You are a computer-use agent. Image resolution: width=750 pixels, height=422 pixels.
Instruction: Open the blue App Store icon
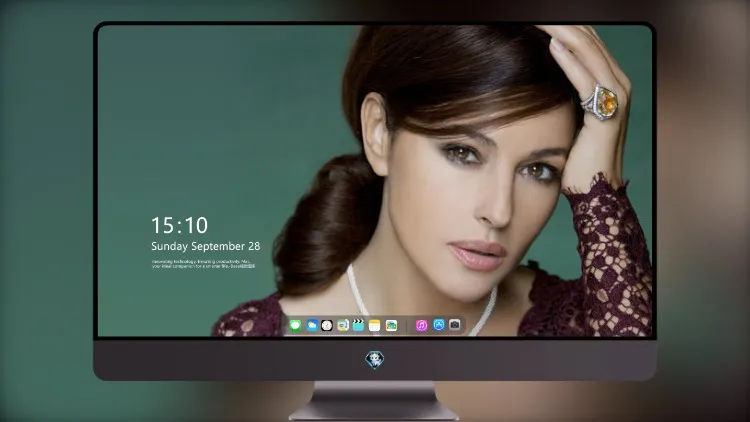point(439,325)
